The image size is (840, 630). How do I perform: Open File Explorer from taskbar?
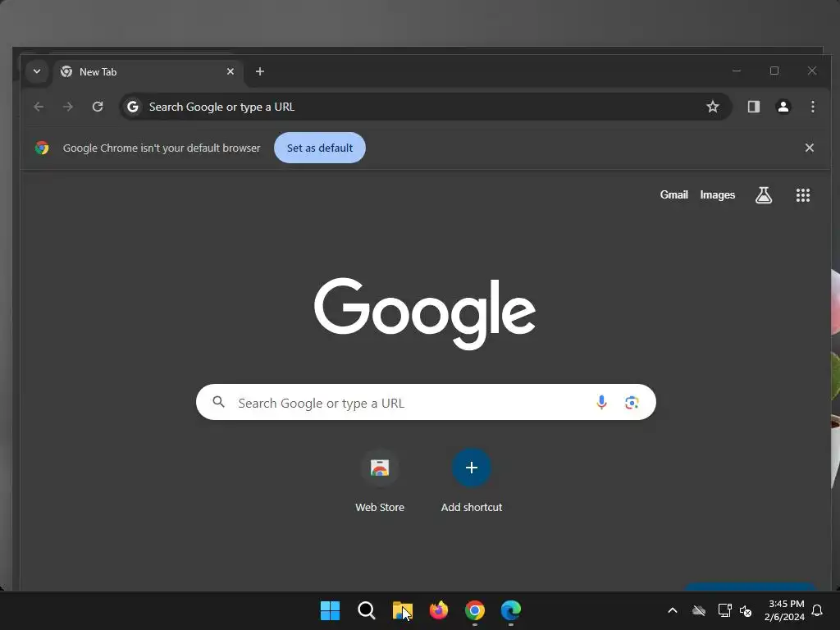pos(402,610)
